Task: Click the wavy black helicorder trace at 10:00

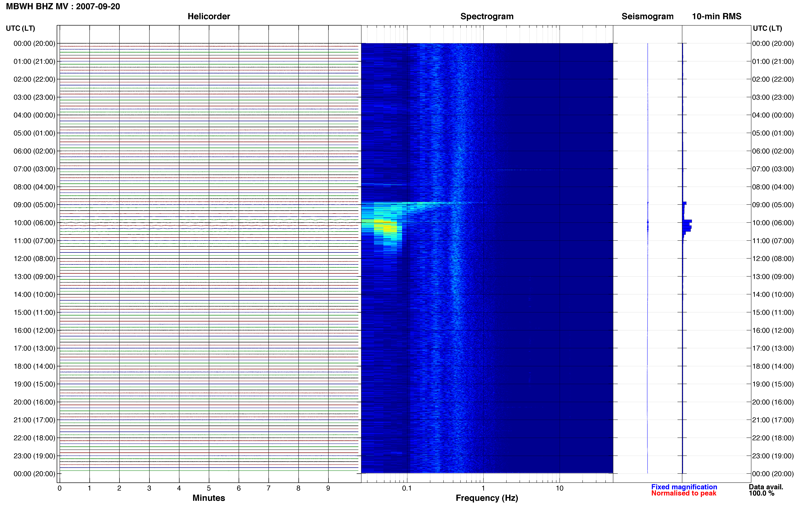Action: 208,222
